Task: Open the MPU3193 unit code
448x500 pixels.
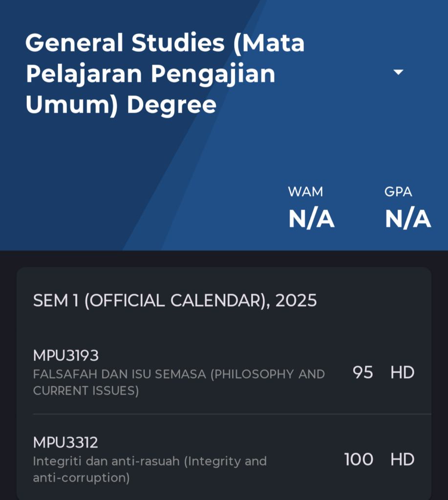Action: tap(66, 355)
